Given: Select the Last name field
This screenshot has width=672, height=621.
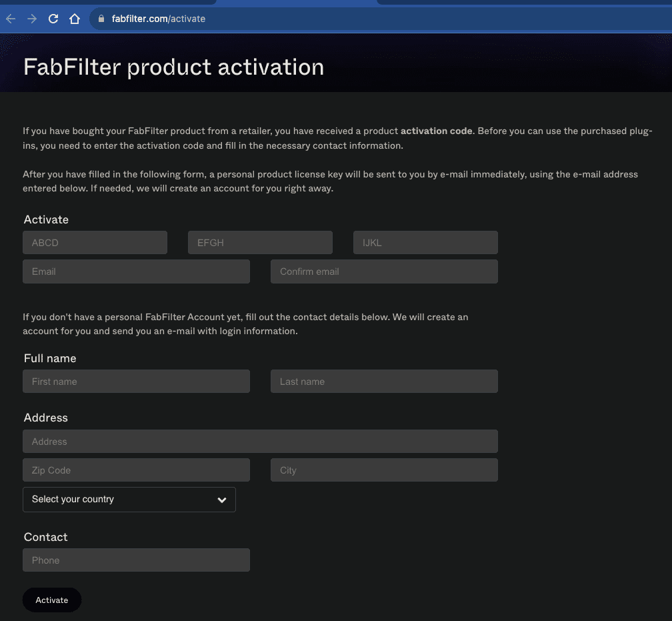Looking at the screenshot, I should coord(385,382).
